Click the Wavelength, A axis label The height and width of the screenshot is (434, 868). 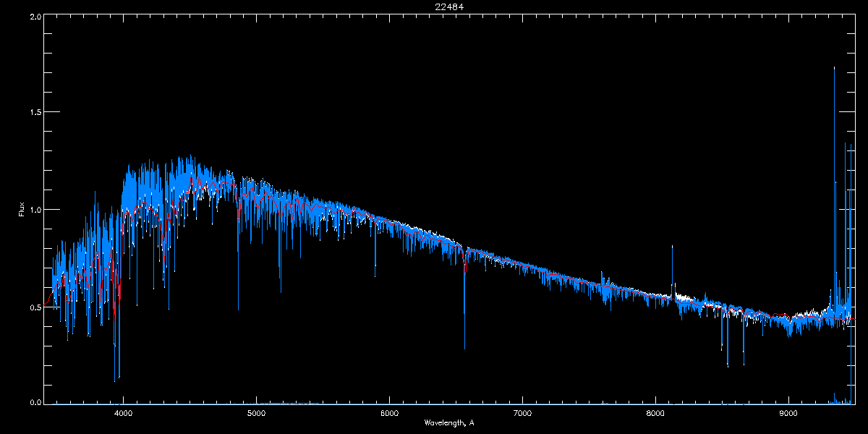click(x=448, y=422)
